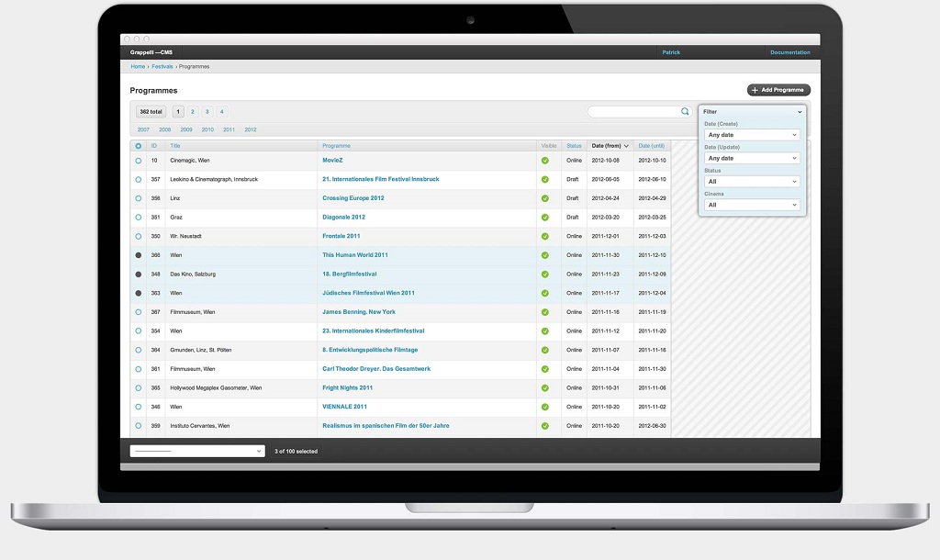Click visible checkmark icon for Fright Nights 2011
This screenshot has width=940, height=560.
[545, 388]
